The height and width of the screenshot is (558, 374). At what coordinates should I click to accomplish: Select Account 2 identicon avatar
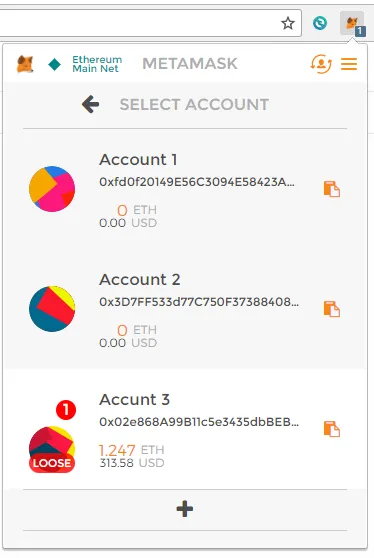tap(52, 309)
